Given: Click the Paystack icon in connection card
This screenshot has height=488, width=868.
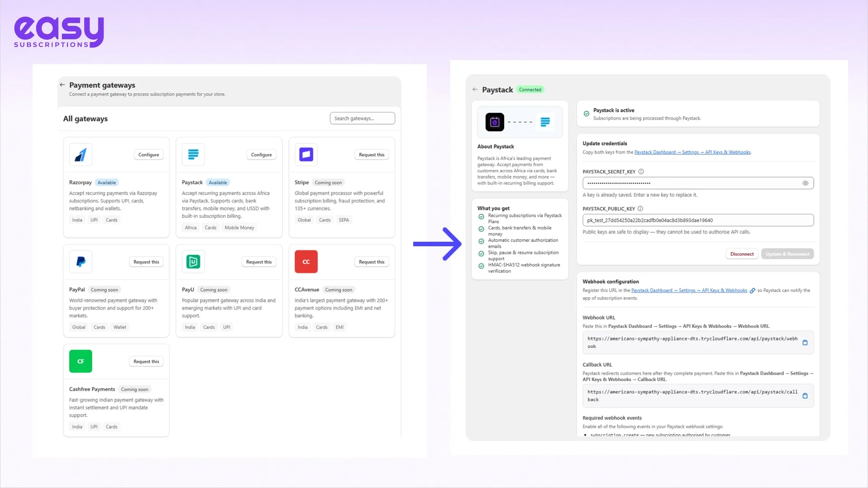Looking at the screenshot, I should [x=545, y=122].
